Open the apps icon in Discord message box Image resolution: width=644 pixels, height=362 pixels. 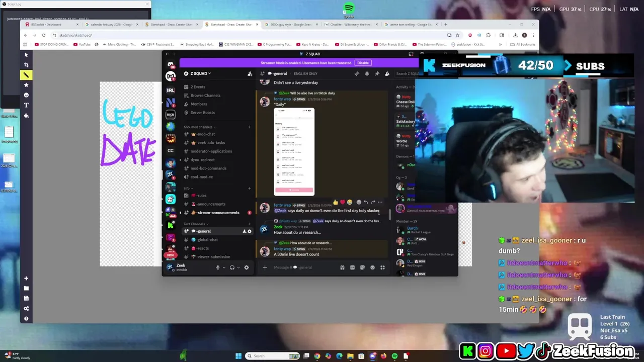(x=382, y=267)
